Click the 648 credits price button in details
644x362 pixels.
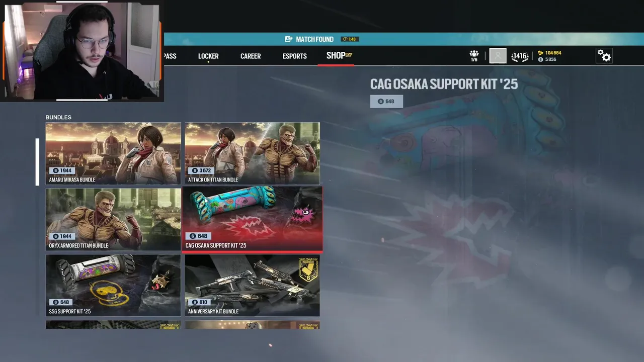click(386, 102)
